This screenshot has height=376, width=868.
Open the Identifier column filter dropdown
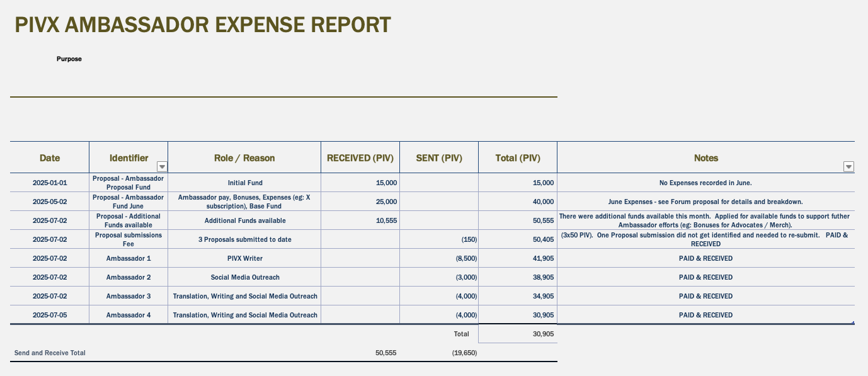(x=162, y=167)
